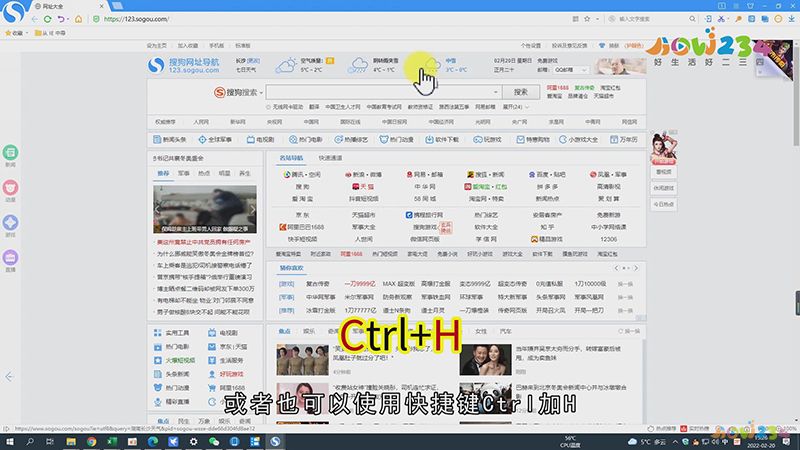800x450 pixels.
Task: Click the refresh icon in browser toolbar
Action: 47,19
